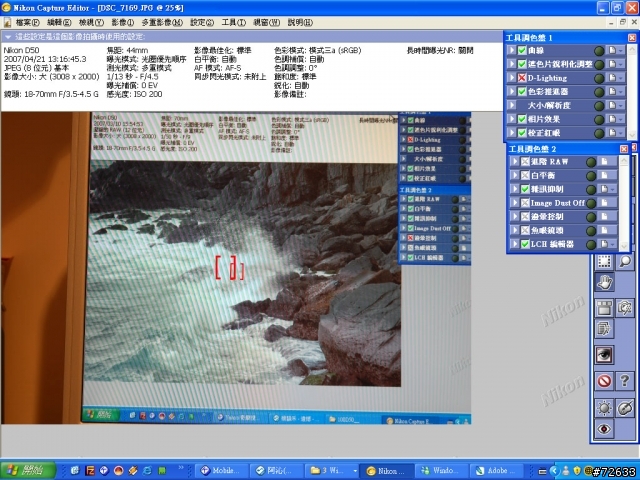The image size is (640, 480).
Task: Switch to the 阿沁 taskbar window
Action: pos(277,471)
